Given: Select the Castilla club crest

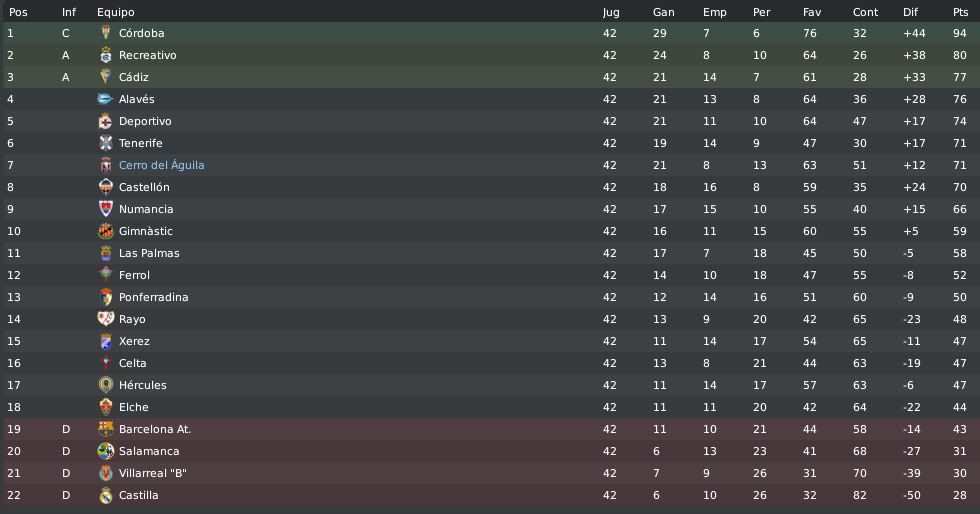Looking at the screenshot, I should [x=106, y=495].
